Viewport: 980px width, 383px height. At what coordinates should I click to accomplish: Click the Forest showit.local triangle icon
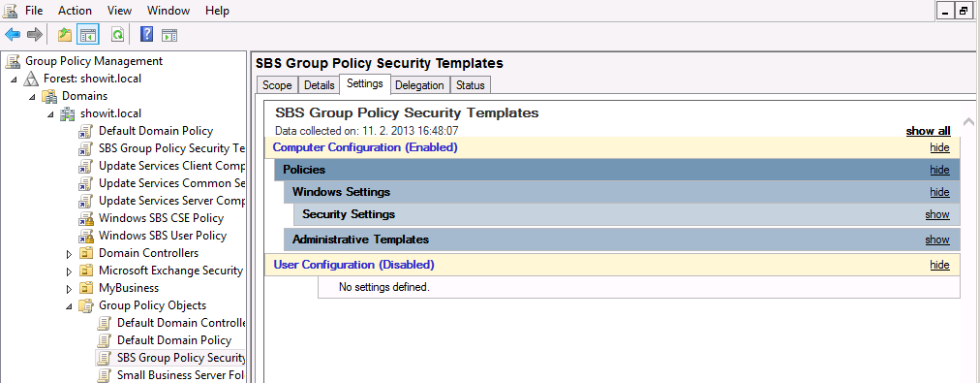click(x=31, y=79)
